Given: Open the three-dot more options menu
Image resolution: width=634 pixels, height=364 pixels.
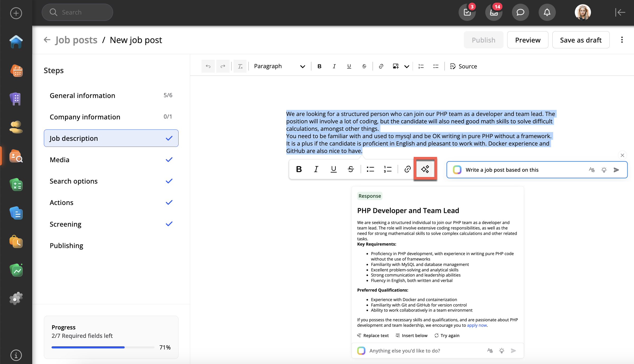Looking at the screenshot, I should 622,40.
